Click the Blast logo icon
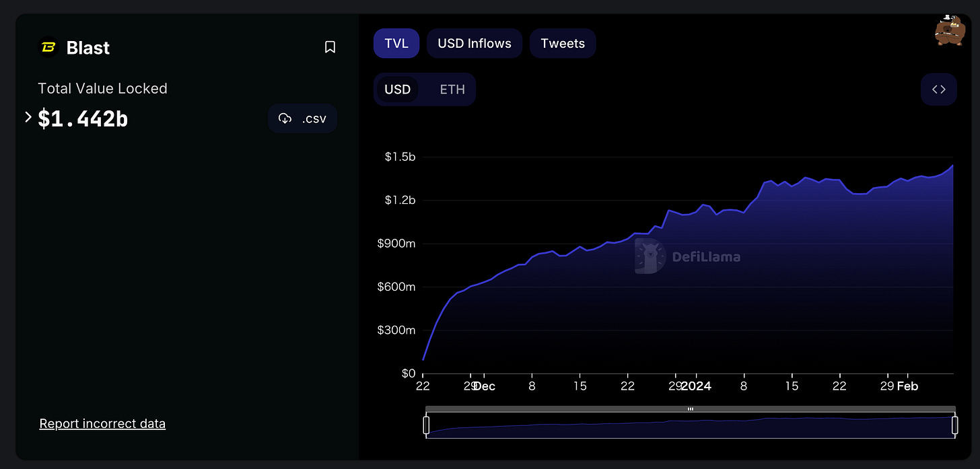Viewport: 980px width, 469px height. pos(48,47)
